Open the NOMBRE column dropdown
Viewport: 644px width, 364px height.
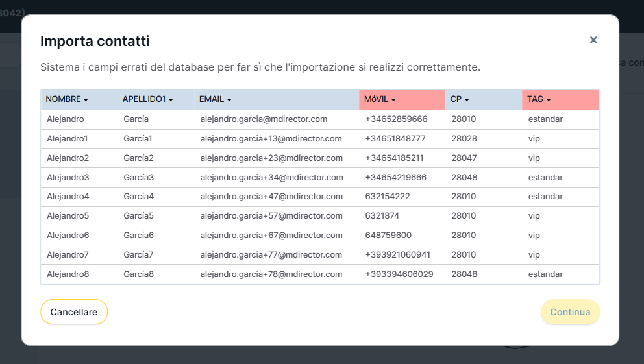(67, 99)
